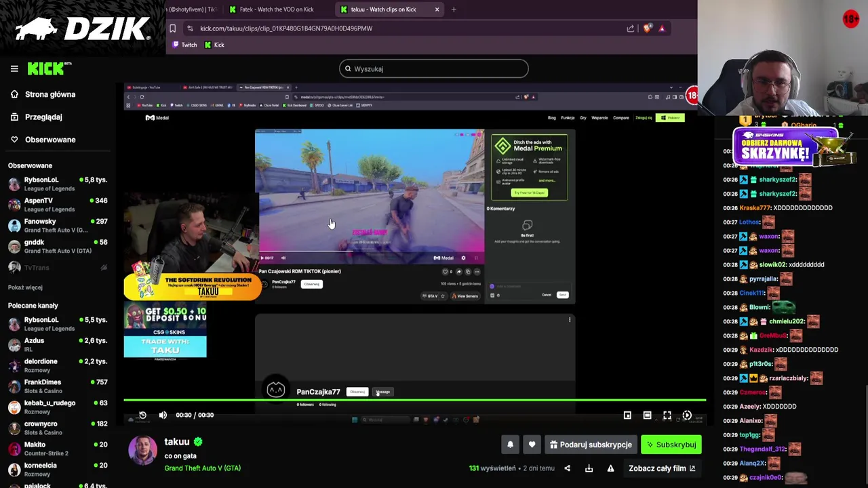
Task: Close the takuu clips browser tab
Action: coord(437,9)
